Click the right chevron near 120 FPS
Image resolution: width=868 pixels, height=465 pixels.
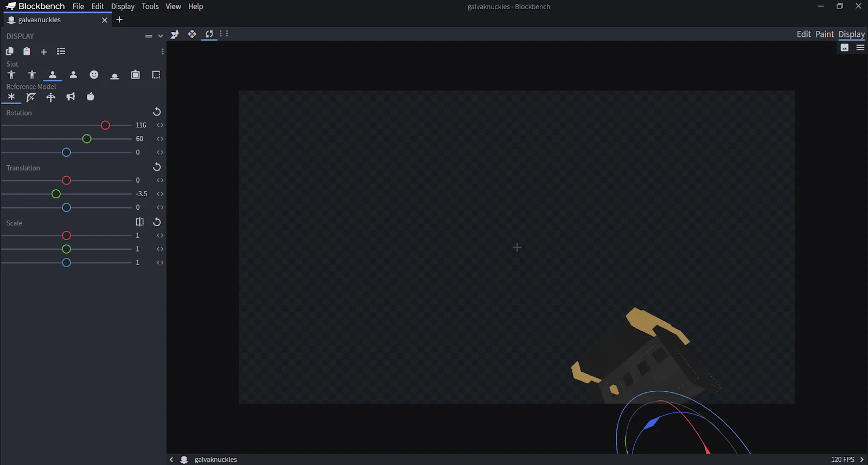pyautogui.click(x=862, y=460)
